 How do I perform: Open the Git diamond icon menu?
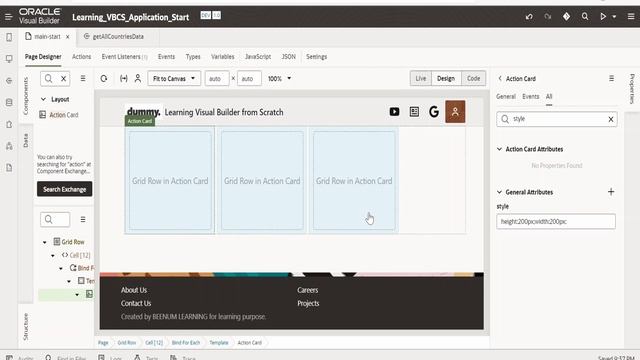pyautogui.click(x=566, y=16)
